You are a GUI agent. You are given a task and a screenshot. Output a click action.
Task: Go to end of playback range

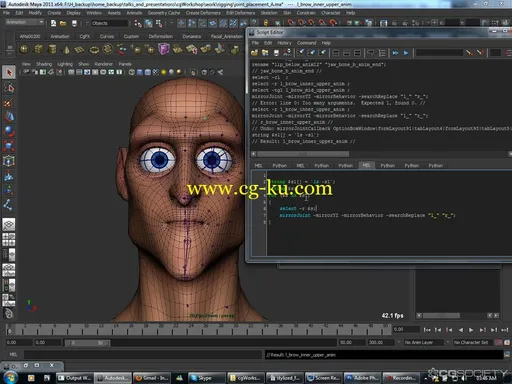click(505, 330)
